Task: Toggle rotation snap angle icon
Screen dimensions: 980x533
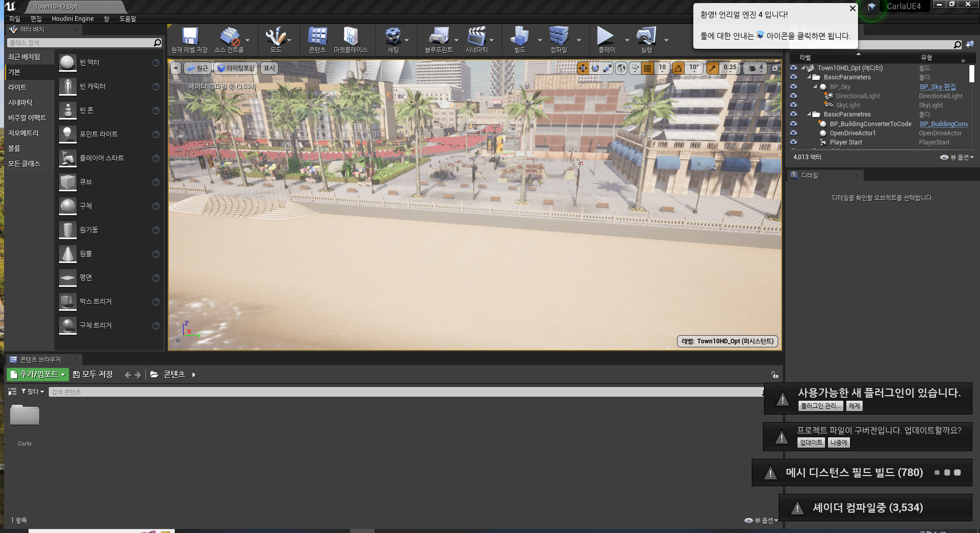Action: click(x=679, y=68)
